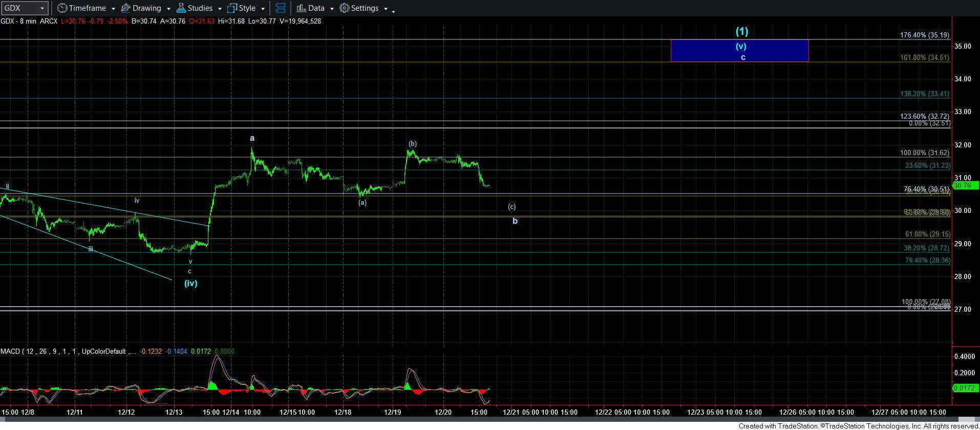The height and width of the screenshot is (430, 980).
Task: Click the toolbar overflow options arrow
Action: 393,10
